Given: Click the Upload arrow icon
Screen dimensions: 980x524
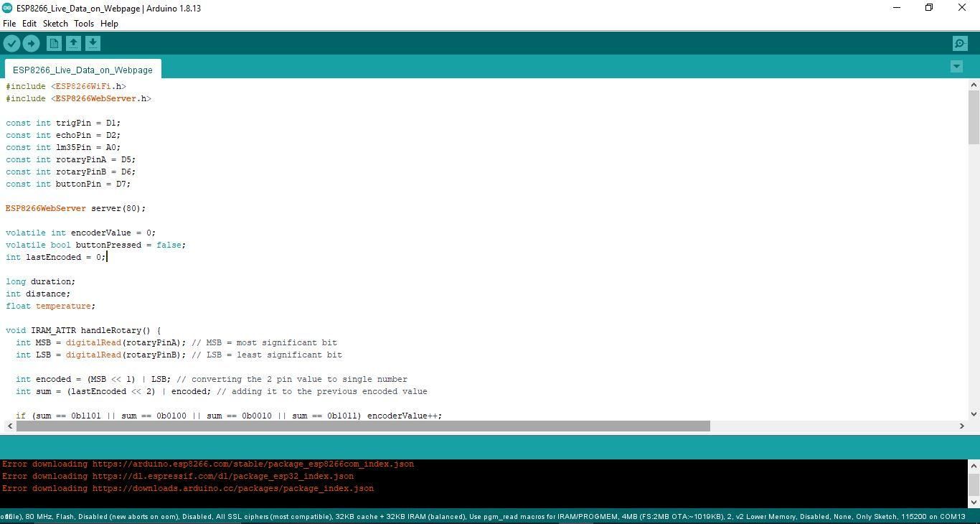Looking at the screenshot, I should [31, 44].
